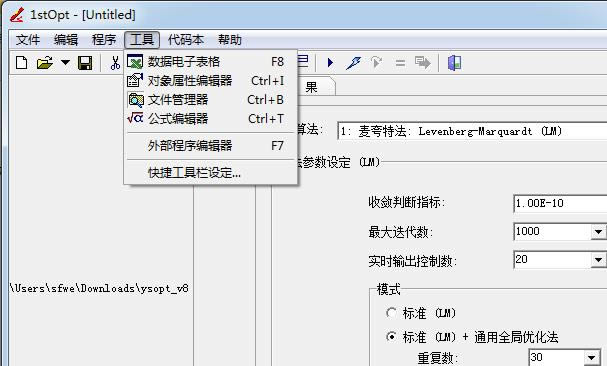Choose 文件管理器 menu entry

(x=211, y=100)
